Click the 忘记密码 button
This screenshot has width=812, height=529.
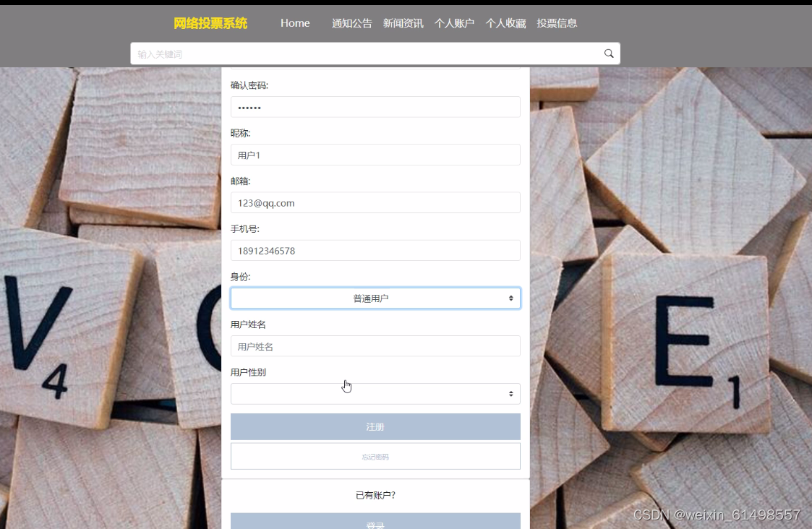(375, 457)
